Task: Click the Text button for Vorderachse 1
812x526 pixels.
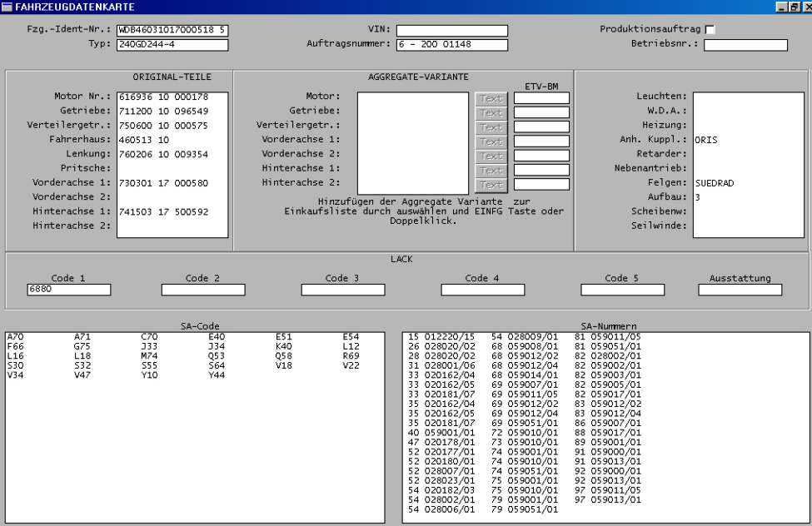Action: 491,141
